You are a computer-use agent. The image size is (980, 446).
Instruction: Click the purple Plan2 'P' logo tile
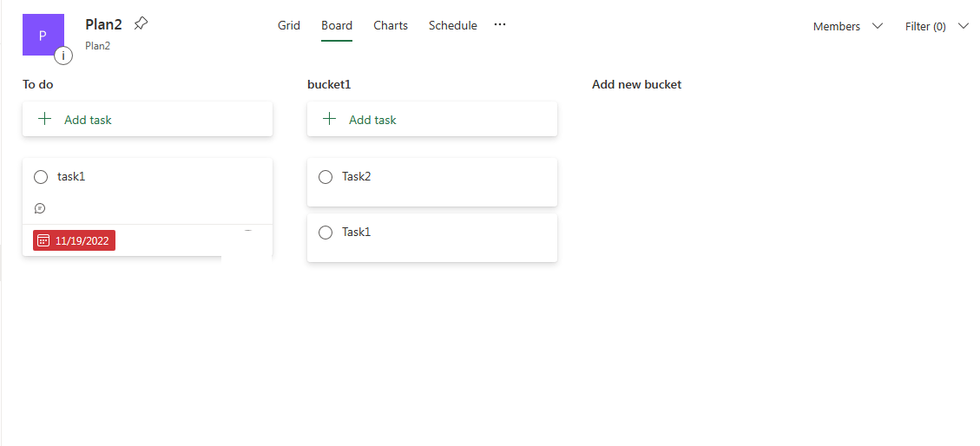(43, 35)
